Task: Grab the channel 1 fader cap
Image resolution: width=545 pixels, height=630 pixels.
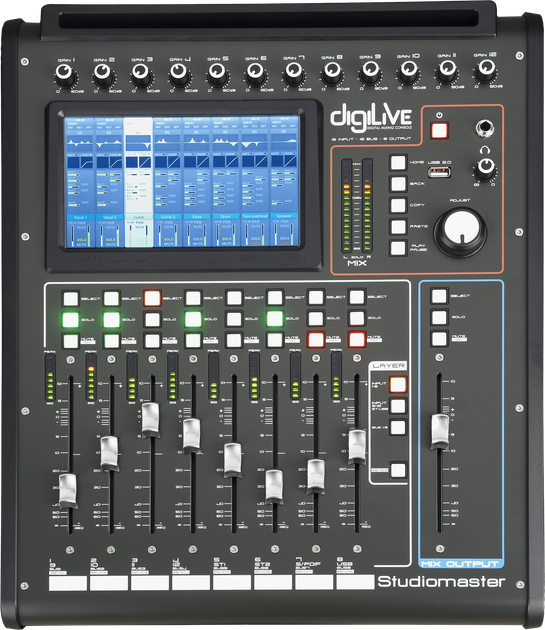Action: (68, 491)
